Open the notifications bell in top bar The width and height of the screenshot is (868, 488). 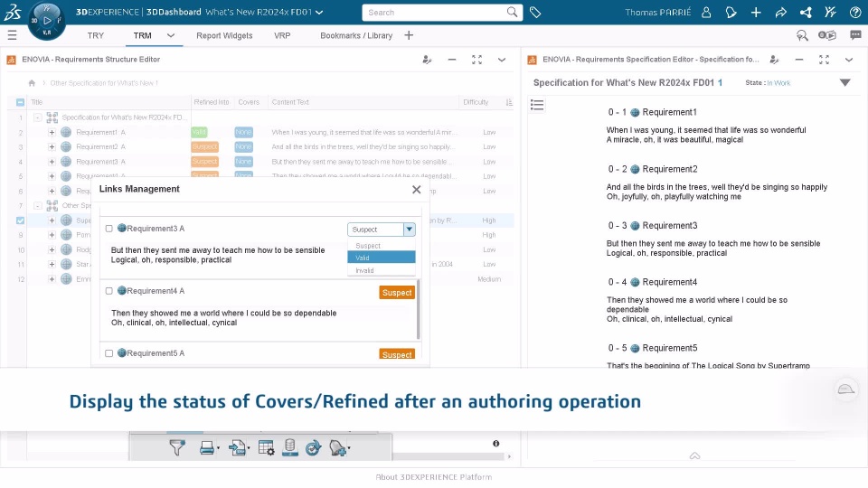pyautogui.click(x=731, y=12)
